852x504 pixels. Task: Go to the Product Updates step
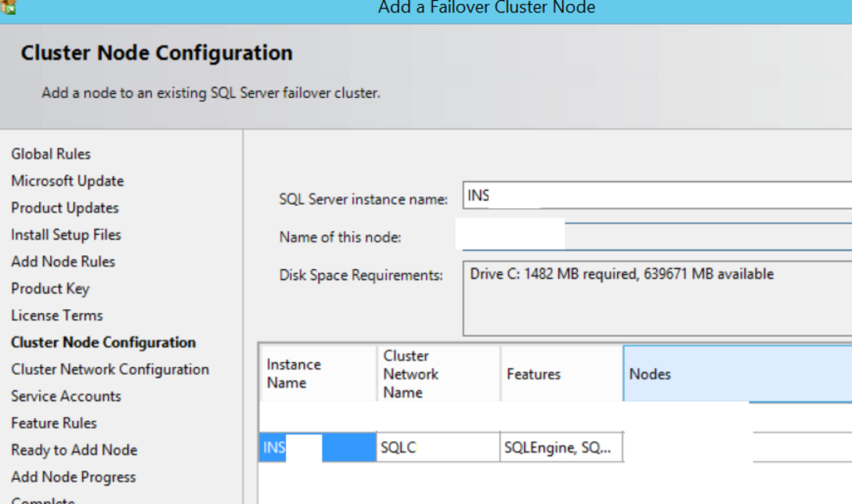[65, 208]
